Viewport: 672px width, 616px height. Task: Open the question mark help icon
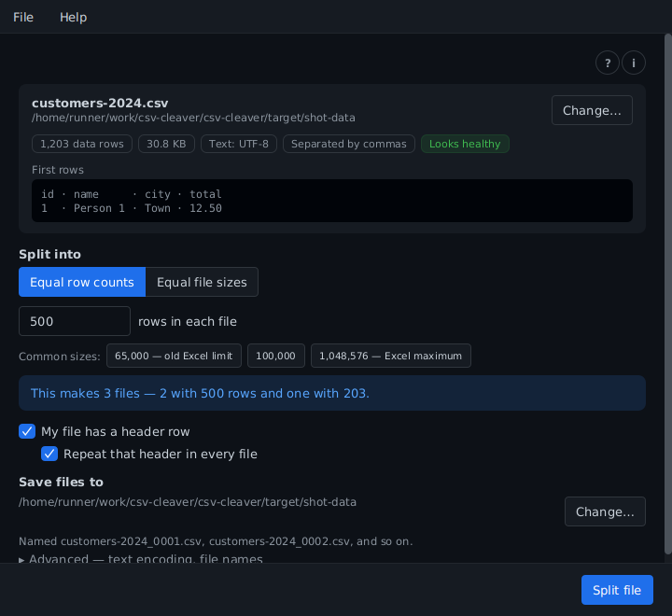tap(608, 63)
